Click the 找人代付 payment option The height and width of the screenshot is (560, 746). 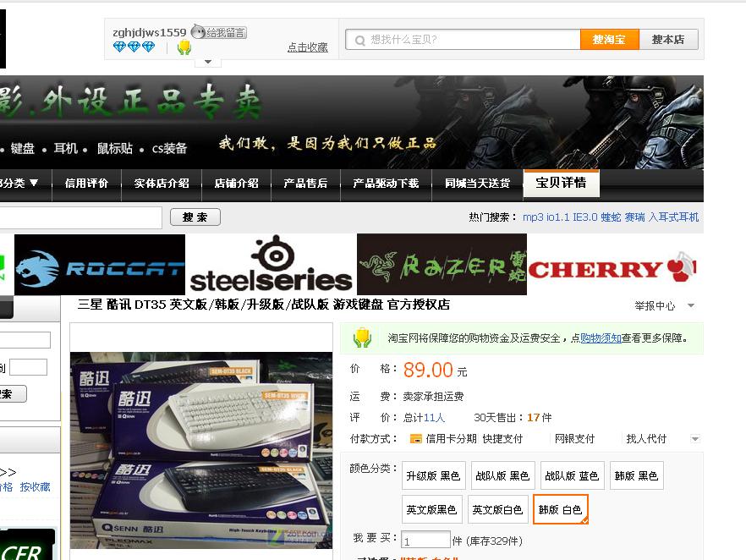646,439
